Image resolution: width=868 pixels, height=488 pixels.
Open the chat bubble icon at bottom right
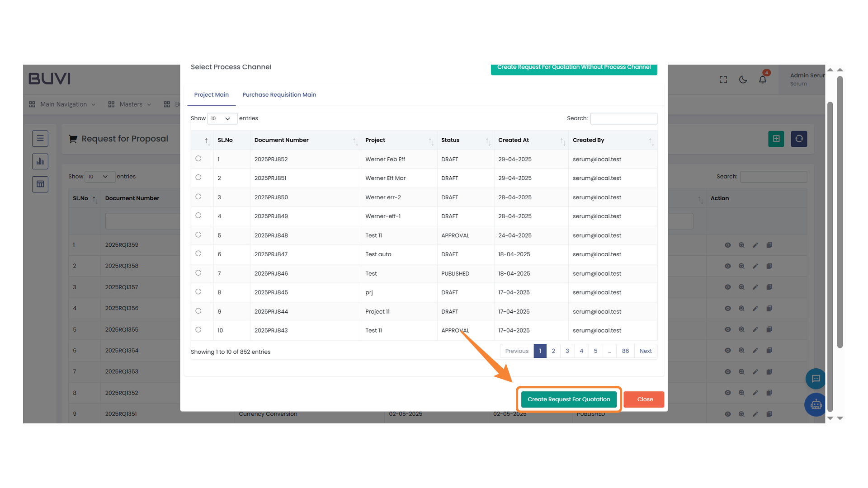click(816, 379)
